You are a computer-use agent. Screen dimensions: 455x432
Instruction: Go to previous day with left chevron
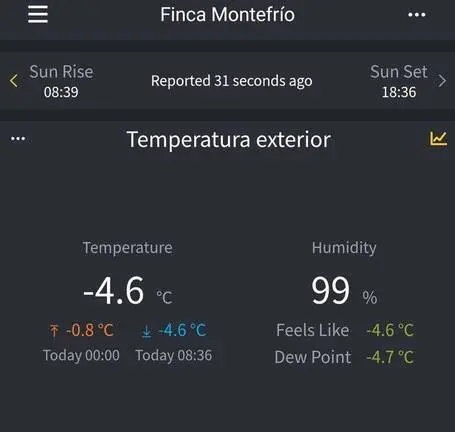tap(14, 81)
